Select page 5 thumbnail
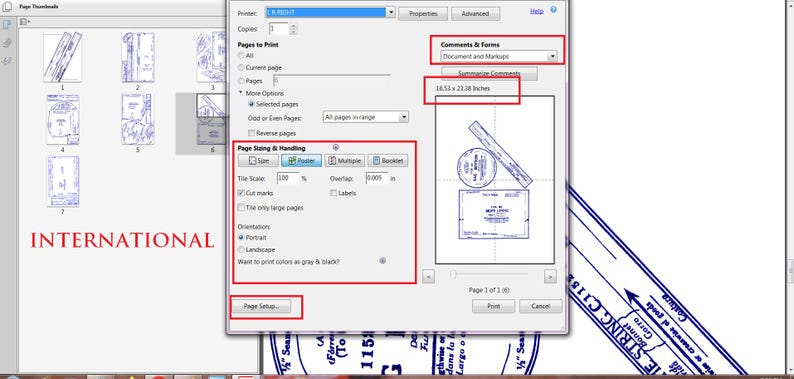 coord(137,119)
